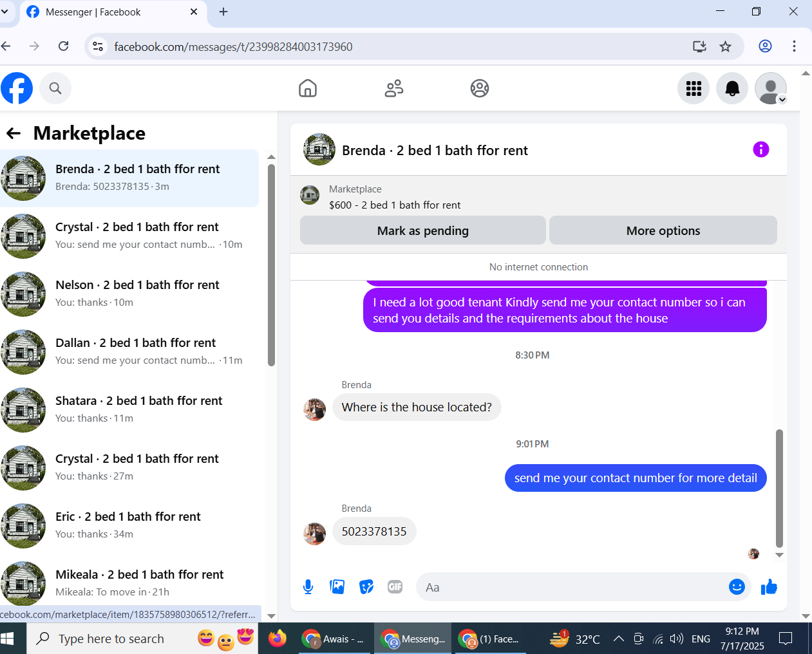Open Dallan's conversation
The height and width of the screenshot is (654, 812).
(x=129, y=352)
